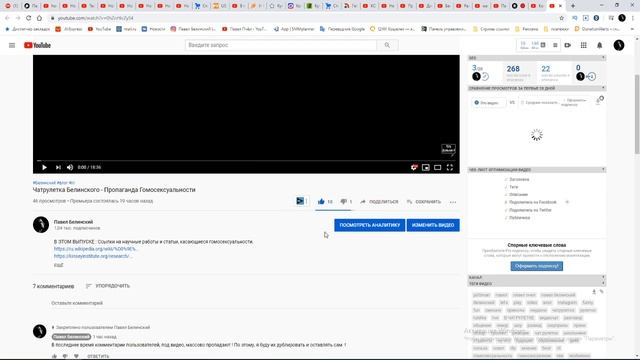The height and width of the screenshot is (360, 640).
Task: Open the Реклама bookmarks folder
Action: pyautogui.click(x=527, y=29)
